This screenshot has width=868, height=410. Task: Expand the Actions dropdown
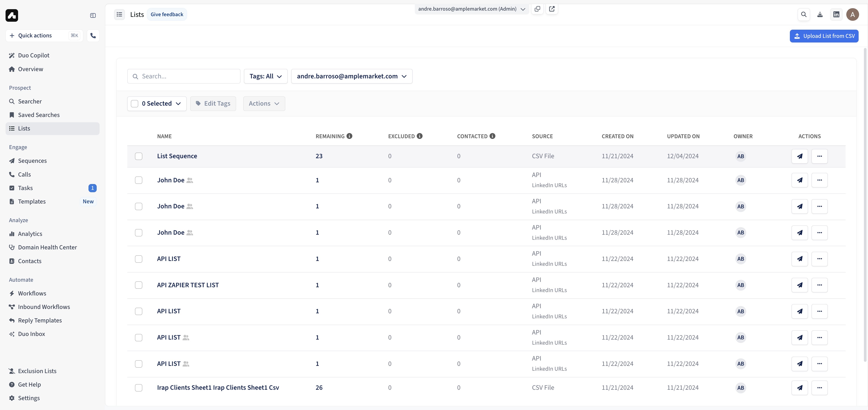264,103
